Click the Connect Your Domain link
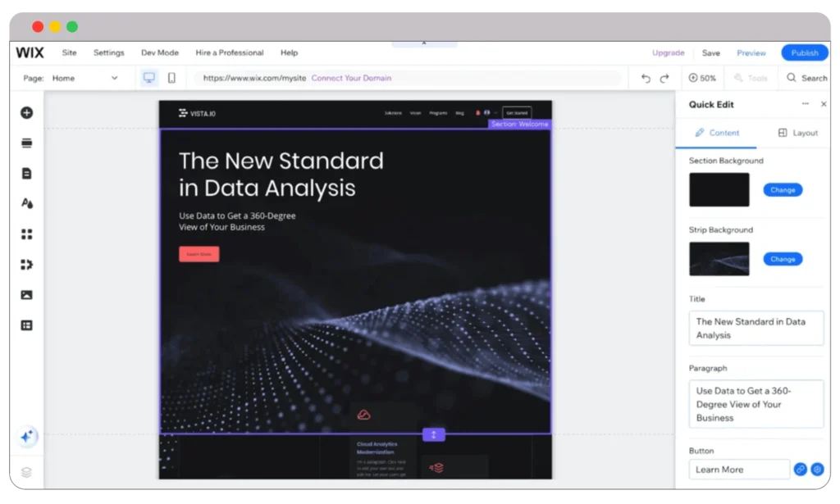 [x=351, y=79]
